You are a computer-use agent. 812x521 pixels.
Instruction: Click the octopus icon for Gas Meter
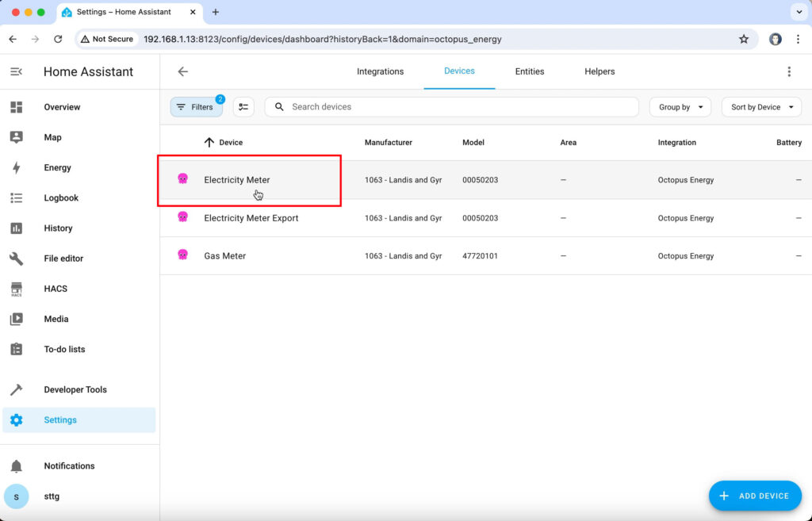[183, 255]
